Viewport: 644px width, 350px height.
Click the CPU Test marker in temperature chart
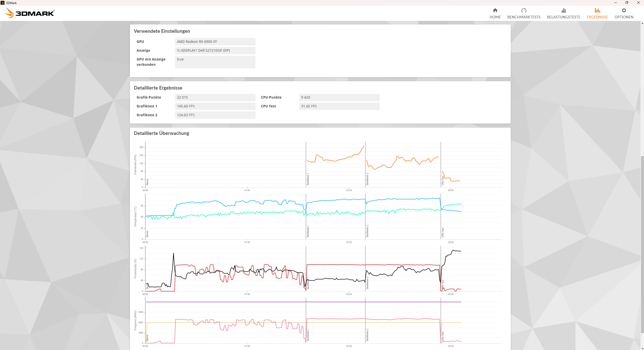[443, 232]
